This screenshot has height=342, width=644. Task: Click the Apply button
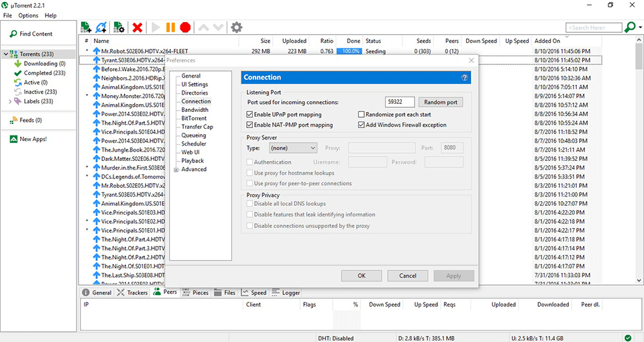coord(454,276)
